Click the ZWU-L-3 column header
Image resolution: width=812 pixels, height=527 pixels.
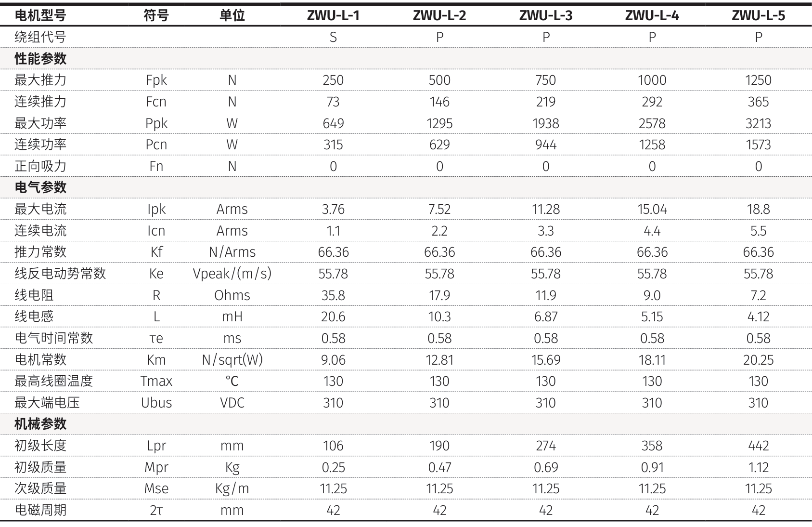point(546,15)
